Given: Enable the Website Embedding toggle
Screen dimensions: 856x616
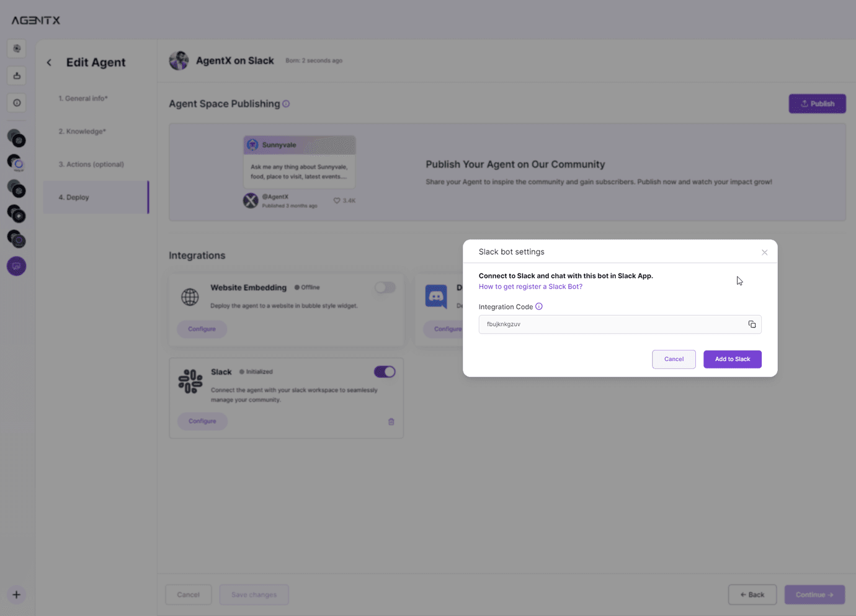Looking at the screenshot, I should 385,288.
